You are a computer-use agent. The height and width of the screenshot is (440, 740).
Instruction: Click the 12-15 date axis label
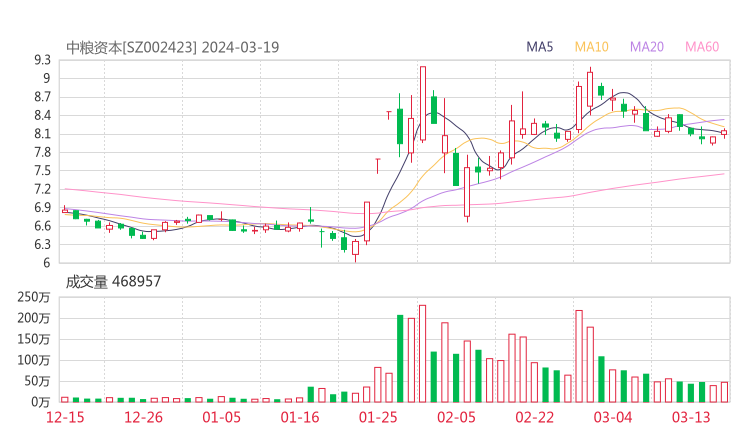[65, 417]
